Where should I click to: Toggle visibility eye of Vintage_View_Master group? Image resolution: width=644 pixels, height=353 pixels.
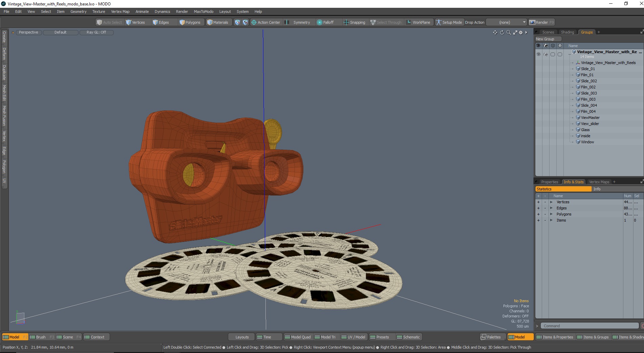click(538, 54)
